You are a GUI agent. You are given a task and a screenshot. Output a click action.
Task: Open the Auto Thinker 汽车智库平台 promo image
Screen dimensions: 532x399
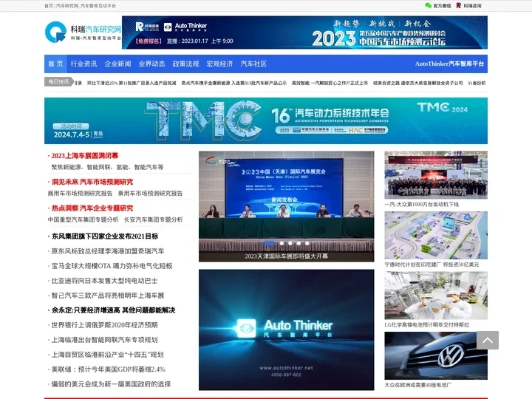[287, 330]
